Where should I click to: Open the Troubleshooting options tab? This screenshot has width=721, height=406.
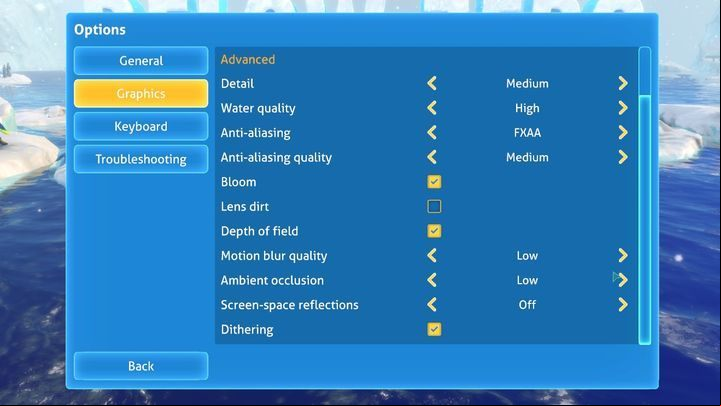[141, 159]
